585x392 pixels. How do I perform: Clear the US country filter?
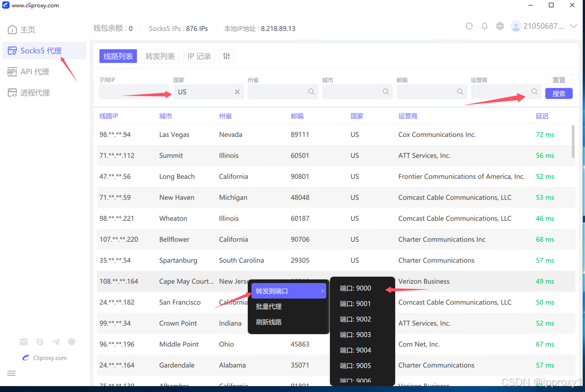click(237, 92)
